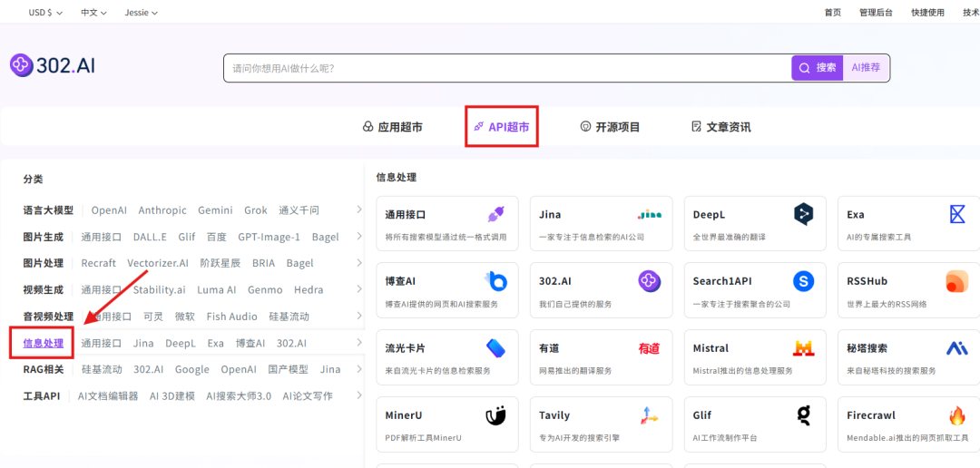This screenshot has width=980, height=468.
Task: Click the Glif logo icon
Action: (803, 414)
